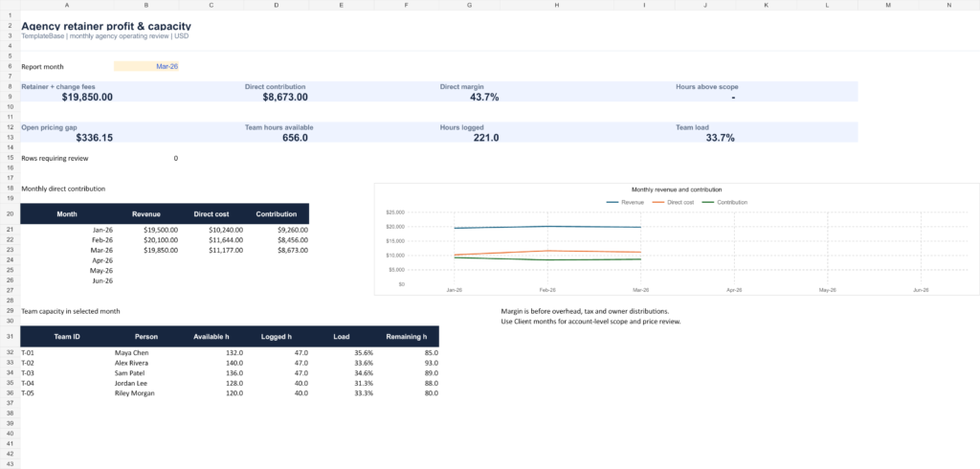This screenshot has width=980, height=469.
Task: Select the 35.6% load cell
Action: [342, 352]
